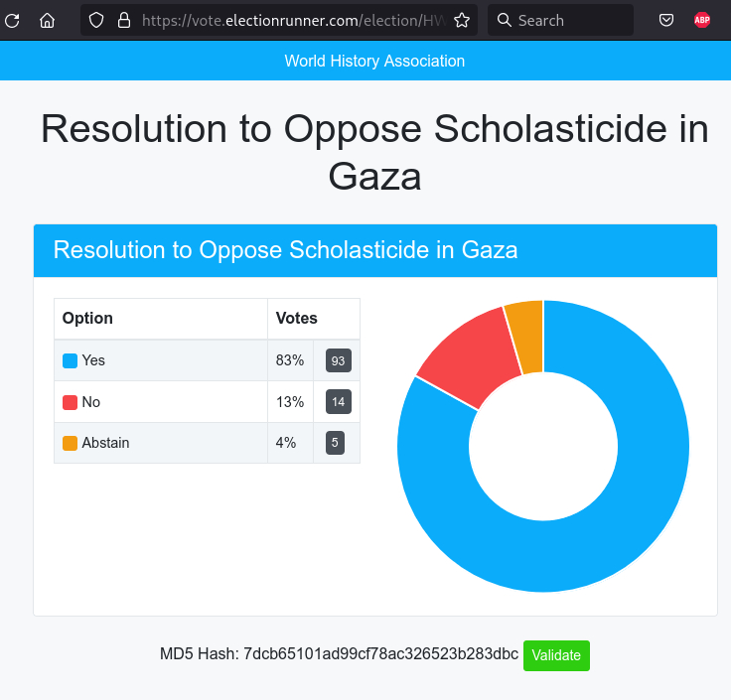Screen dimensions: 731x700
Task: Open the Adblock Plus extension icon
Action: (x=702, y=20)
